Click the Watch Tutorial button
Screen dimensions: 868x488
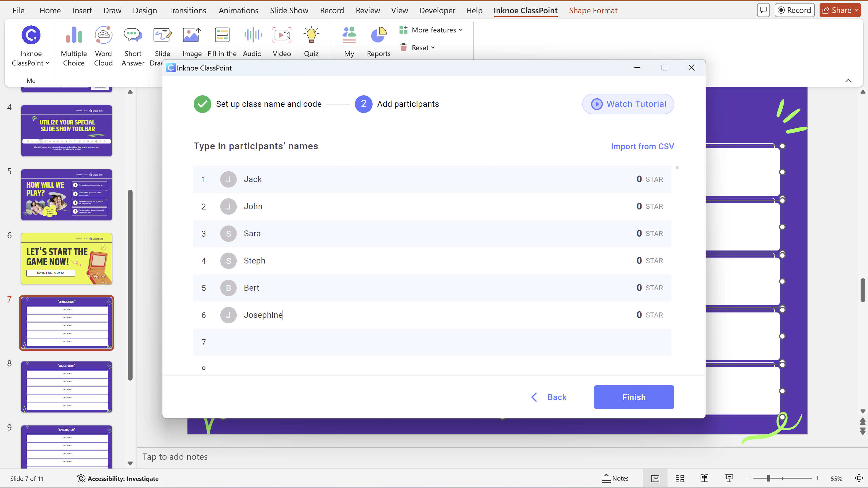628,104
